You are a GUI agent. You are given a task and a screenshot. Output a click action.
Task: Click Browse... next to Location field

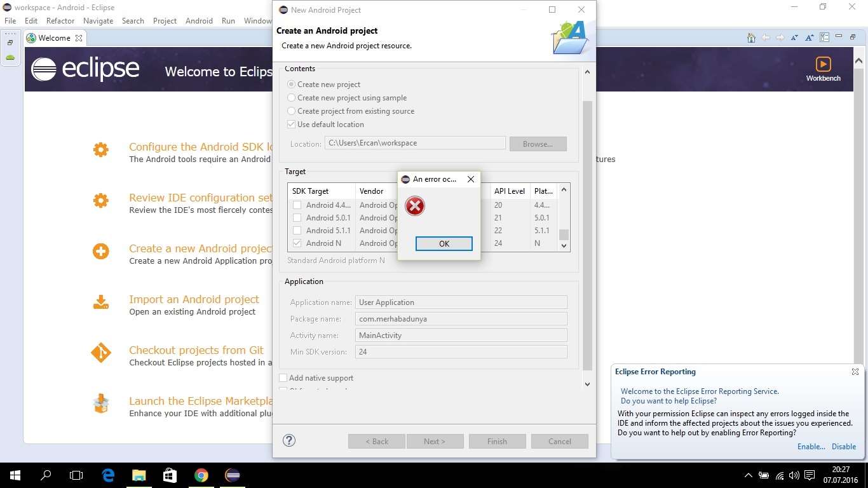coord(538,144)
